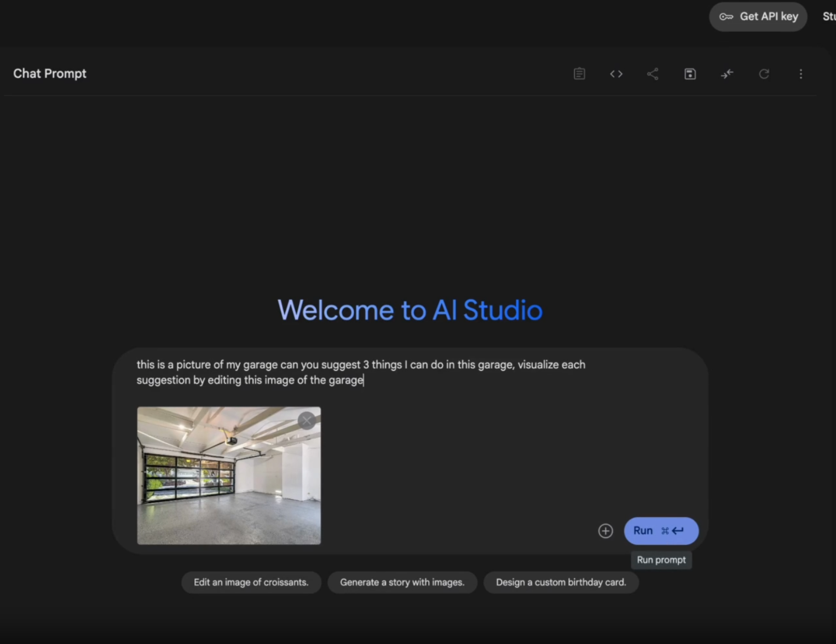This screenshot has height=644, width=836.
Task: Select 'Edit an image of croissants' suggestion
Action: 251,582
